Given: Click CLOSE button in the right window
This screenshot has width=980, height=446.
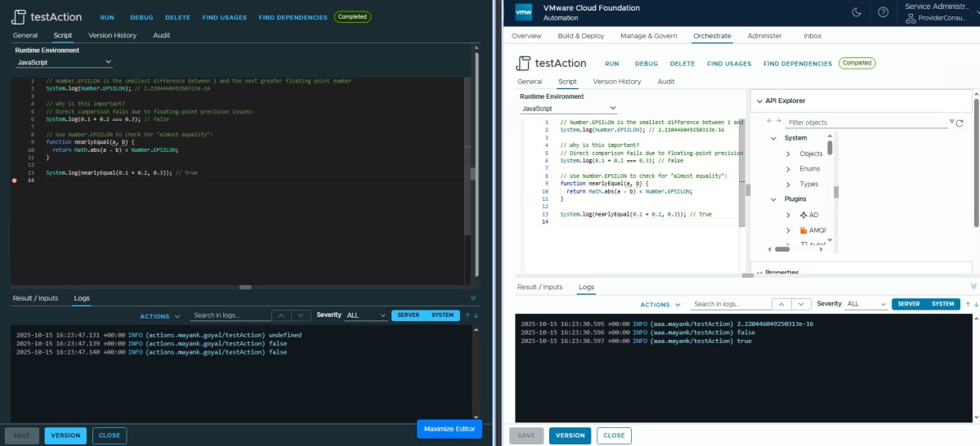Looking at the screenshot, I should 614,435.
